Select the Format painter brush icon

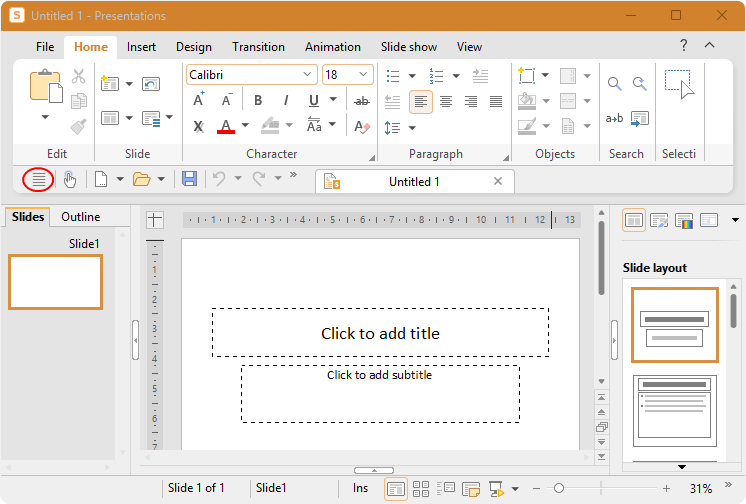(79, 126)
